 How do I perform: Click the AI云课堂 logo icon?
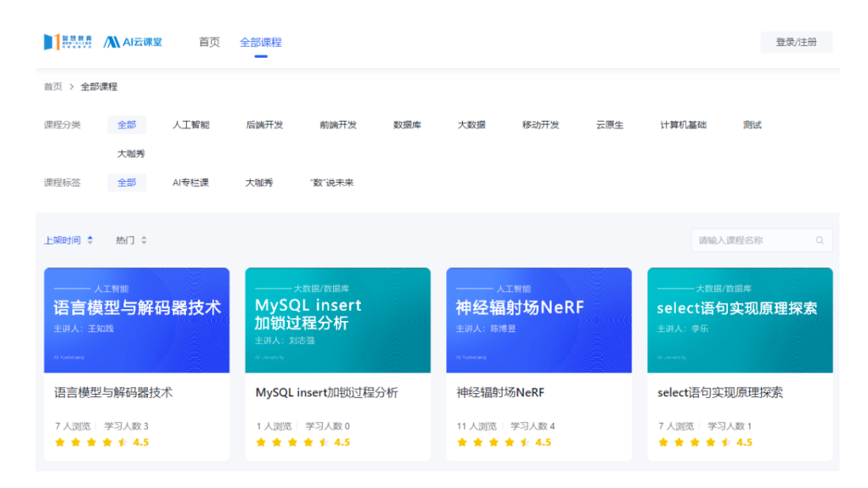[112, 42]
